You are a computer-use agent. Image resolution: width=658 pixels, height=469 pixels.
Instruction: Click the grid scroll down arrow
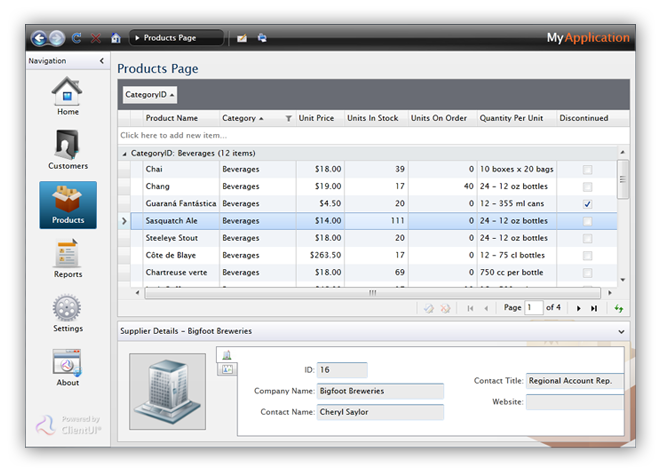coord(623,280)
